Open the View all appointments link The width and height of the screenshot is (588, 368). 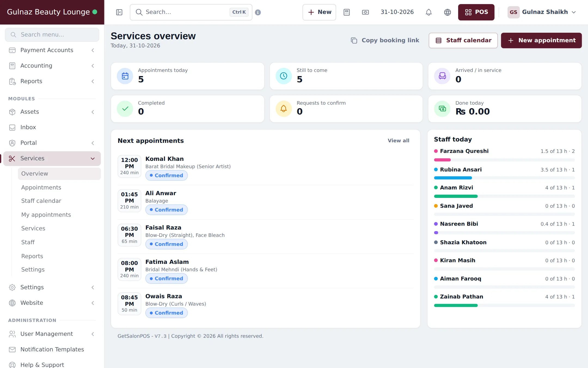398,141
